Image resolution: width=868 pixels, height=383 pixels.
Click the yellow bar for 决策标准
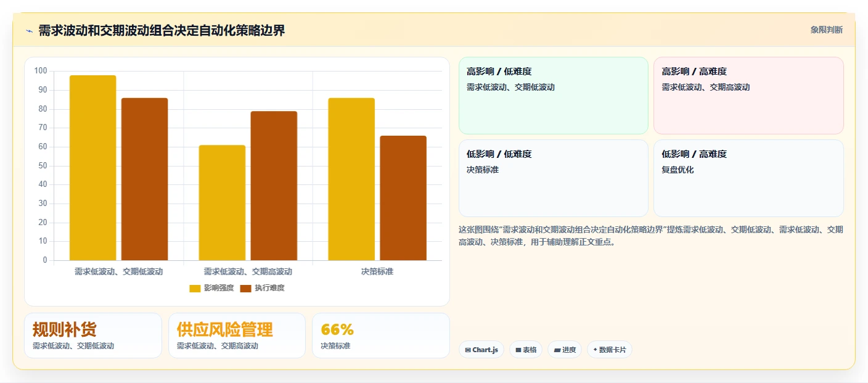pyautogui.click(x=351, y=179)
